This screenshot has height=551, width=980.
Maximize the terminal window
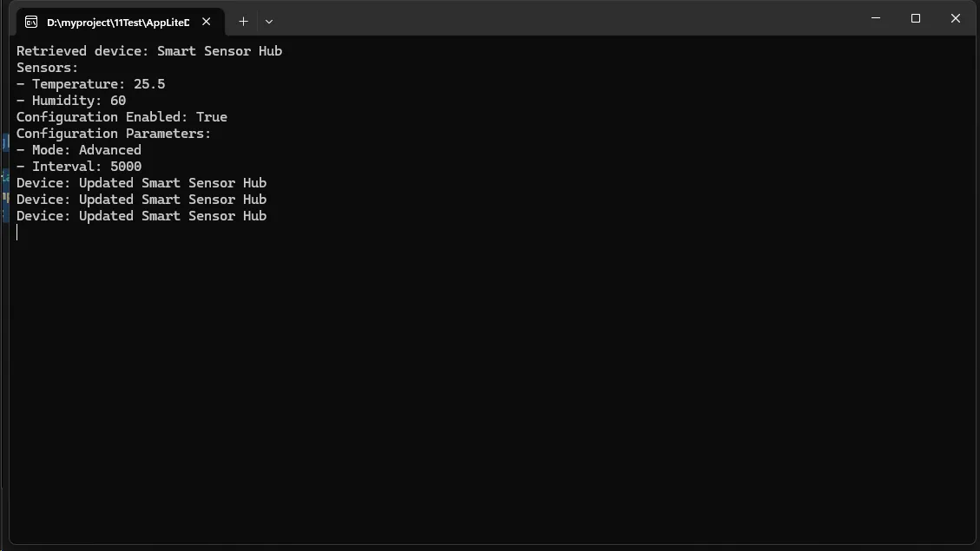click(916, 18)
